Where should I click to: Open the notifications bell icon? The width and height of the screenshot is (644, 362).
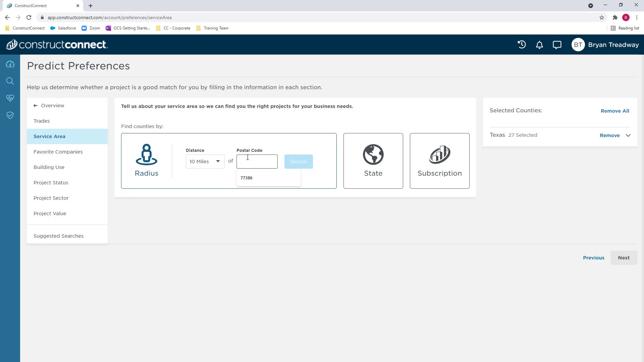(539, 45)
